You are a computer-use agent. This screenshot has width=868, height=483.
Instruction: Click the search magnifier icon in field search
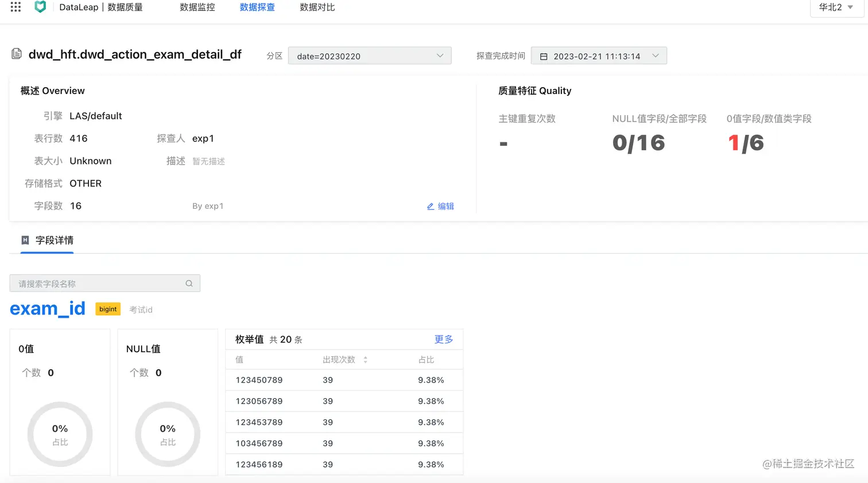click(189, 283)
